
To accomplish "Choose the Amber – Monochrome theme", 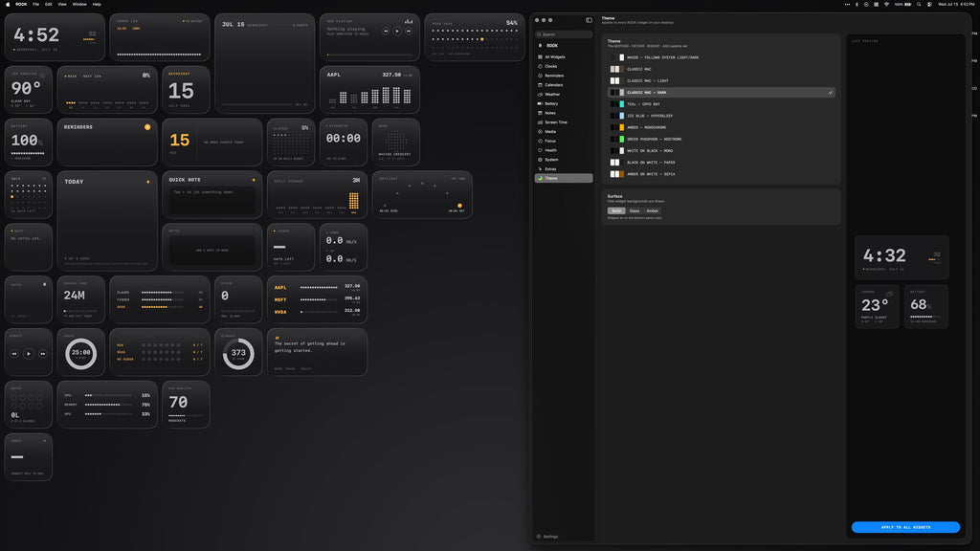I will [722, 127].
